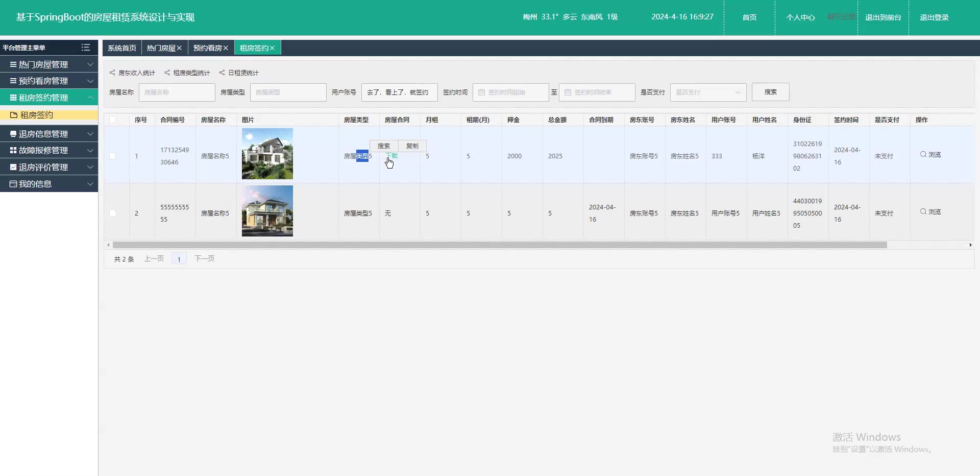Click the magnifier icon for row 2 浏览

click(x=923, y=211)
